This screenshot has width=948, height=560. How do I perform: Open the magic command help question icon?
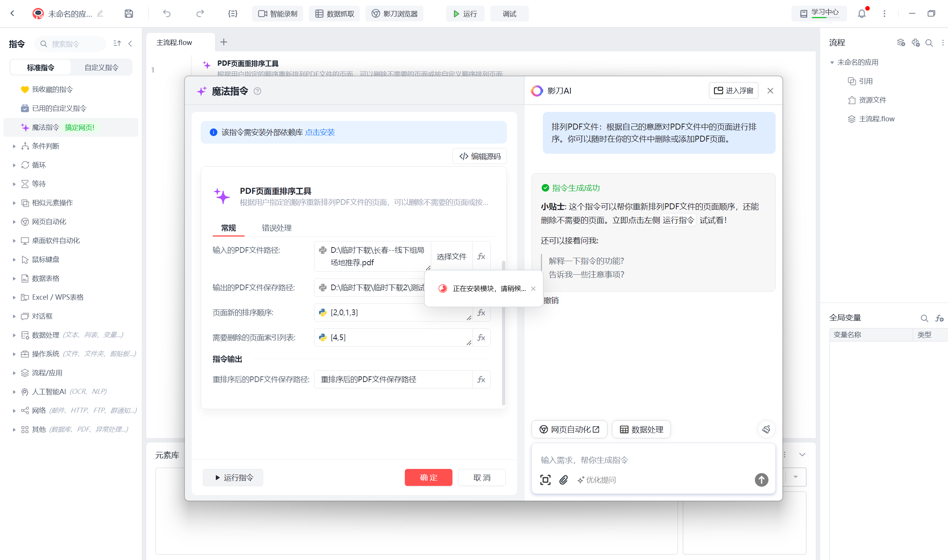click(x=257, y=91)
